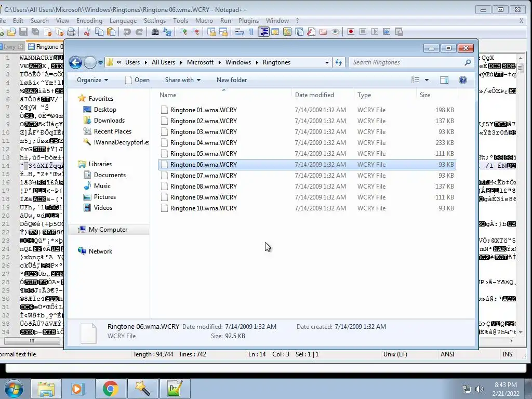
Task: Select Ringtone 04.wma.WCRY file
Action: tap(307, 143)
